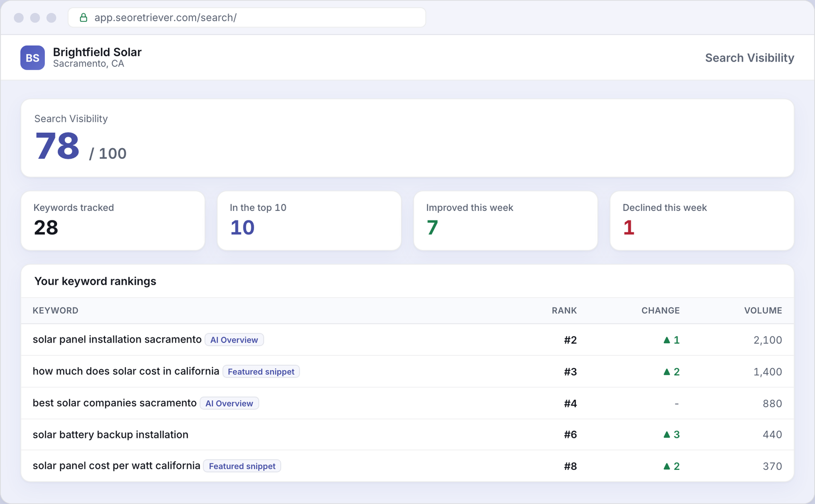Image resolution: width=815 pixels, height=504 pixels.
Task: Click keyword best solar companies sacramento
Action: pos(115,403)
